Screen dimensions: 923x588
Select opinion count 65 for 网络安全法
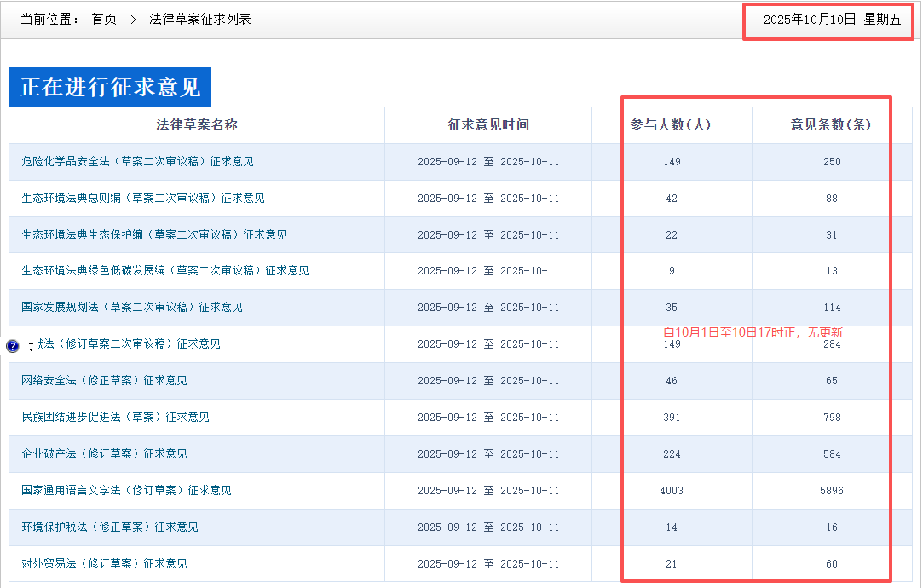tap(832, 381)
